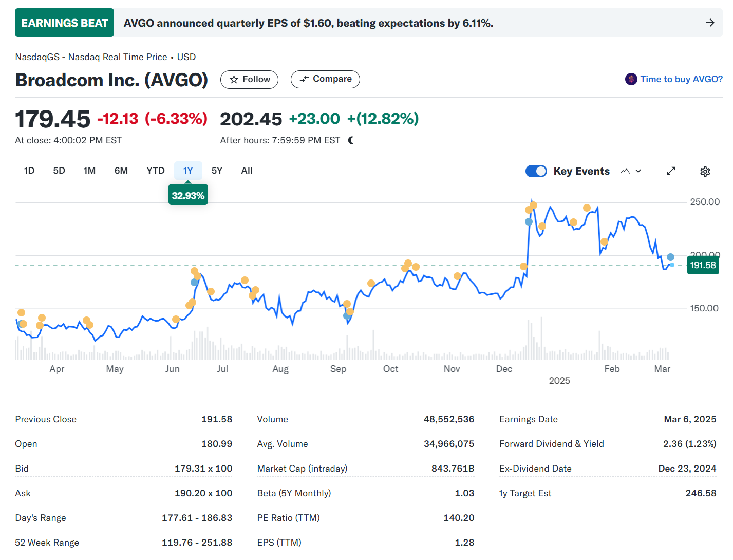Click the blue event marker at December spike

(x=529, y=222)
